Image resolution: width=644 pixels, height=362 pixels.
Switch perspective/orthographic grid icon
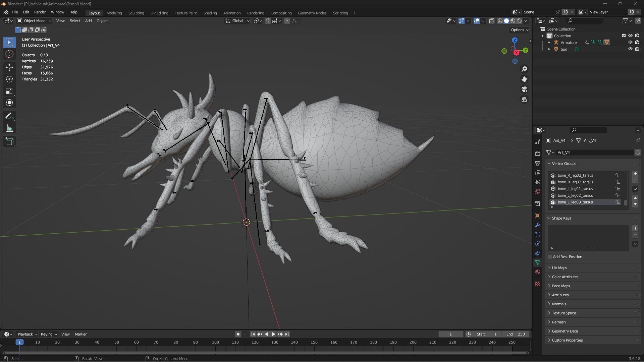(x=524, y=100)
